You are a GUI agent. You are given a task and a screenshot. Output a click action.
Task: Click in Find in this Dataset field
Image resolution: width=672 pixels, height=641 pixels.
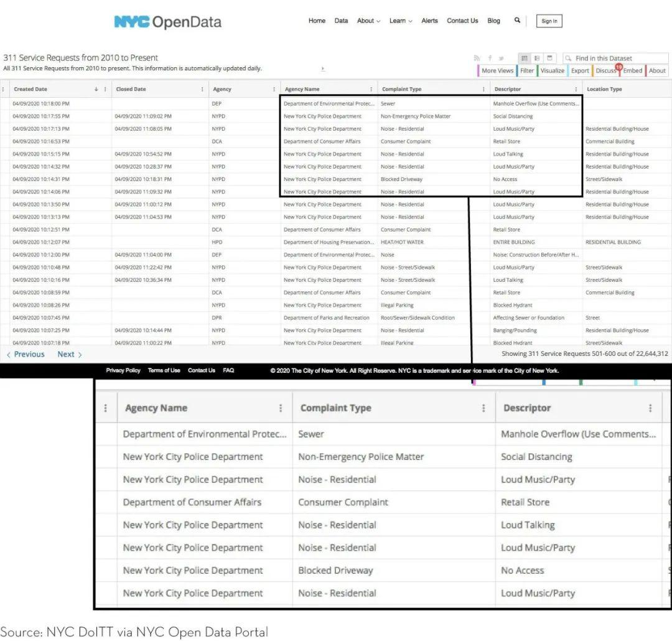tap(616, 58)
